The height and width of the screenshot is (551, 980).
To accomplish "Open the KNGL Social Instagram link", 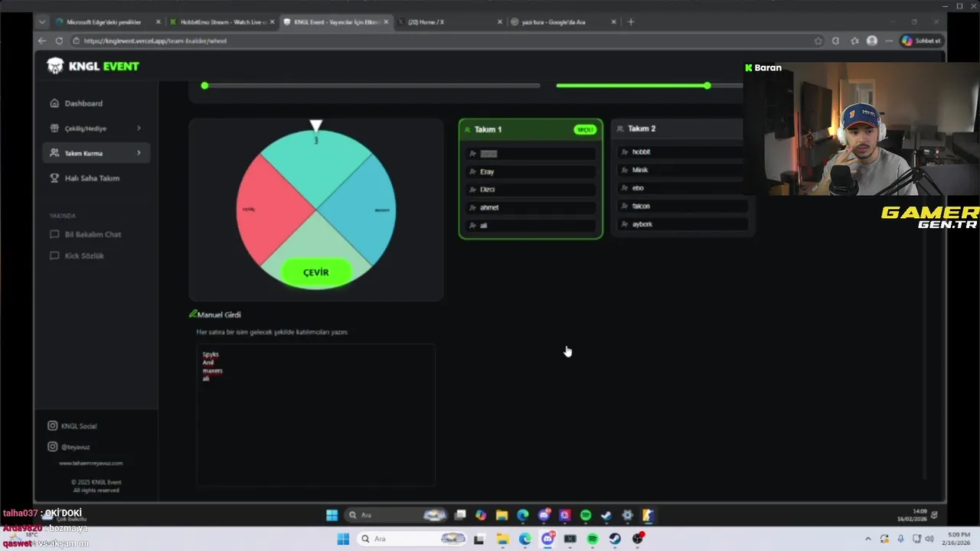I will point(72,425).
